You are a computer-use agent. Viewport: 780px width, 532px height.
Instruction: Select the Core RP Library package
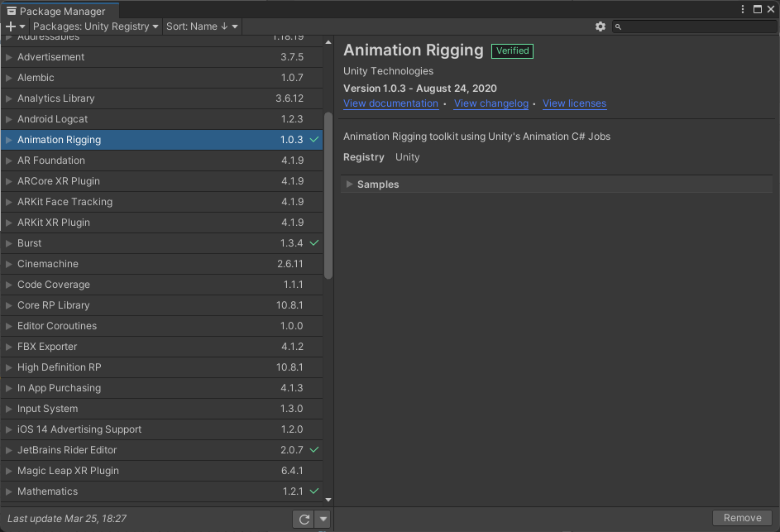coord(161,305)
